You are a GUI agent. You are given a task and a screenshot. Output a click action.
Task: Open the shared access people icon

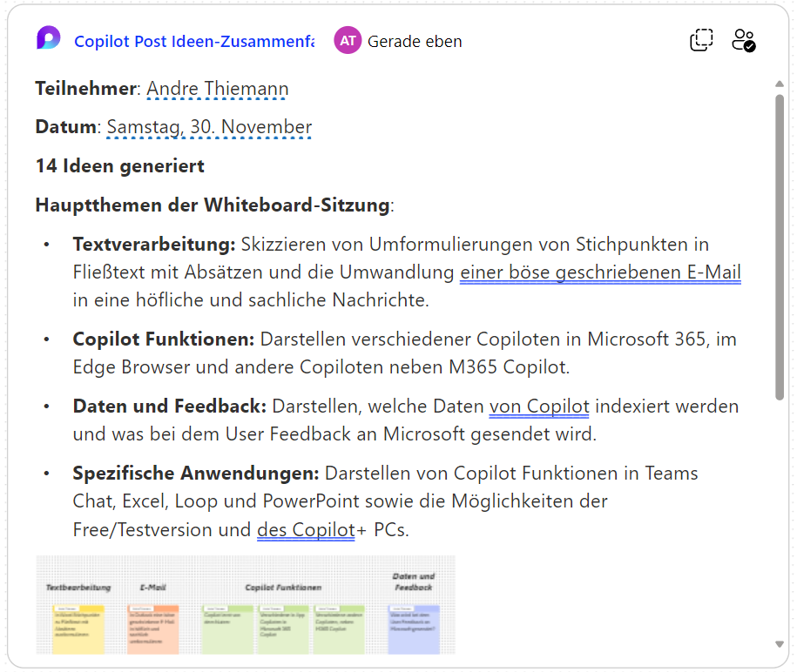(743, 40)
